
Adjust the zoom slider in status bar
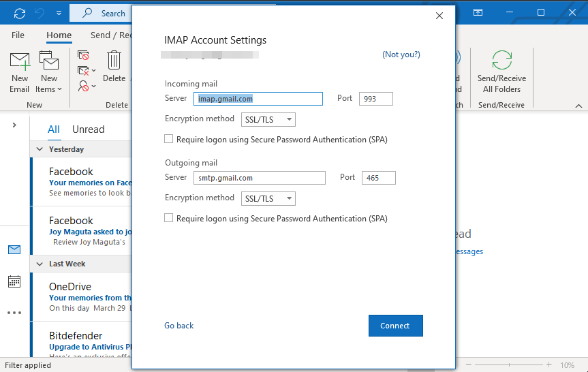click(x=509, y=365)
